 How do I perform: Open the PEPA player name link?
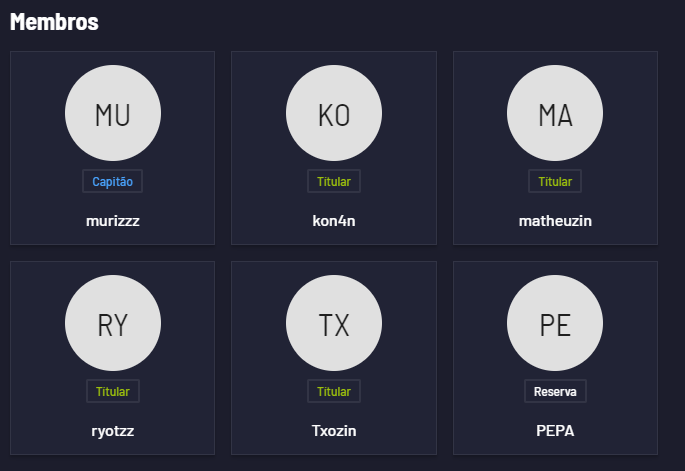555,431
